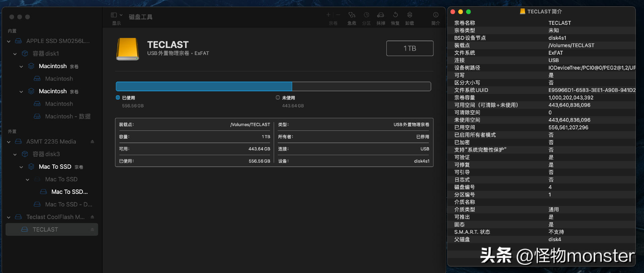The width and height of the screenshot is (644, 273).
Task: Click the APPLE SSD drive icon
Action: [18, 41]
